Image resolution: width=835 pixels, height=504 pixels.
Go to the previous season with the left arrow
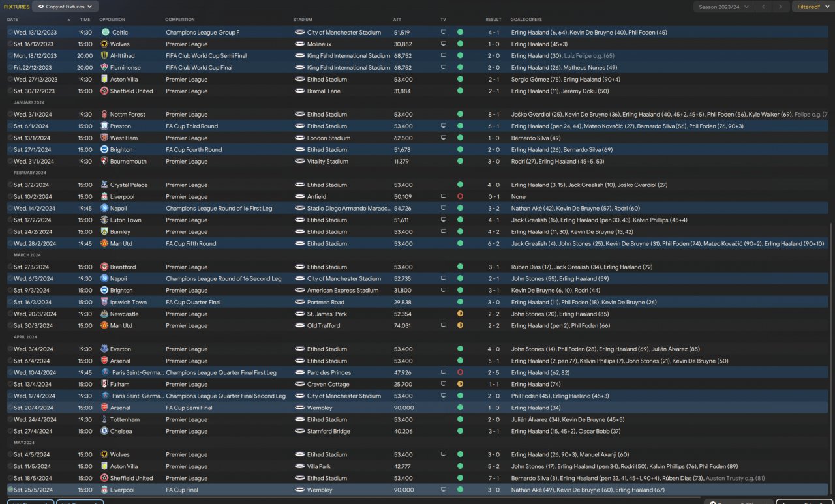pyautogui.click(x=763, y=7)
